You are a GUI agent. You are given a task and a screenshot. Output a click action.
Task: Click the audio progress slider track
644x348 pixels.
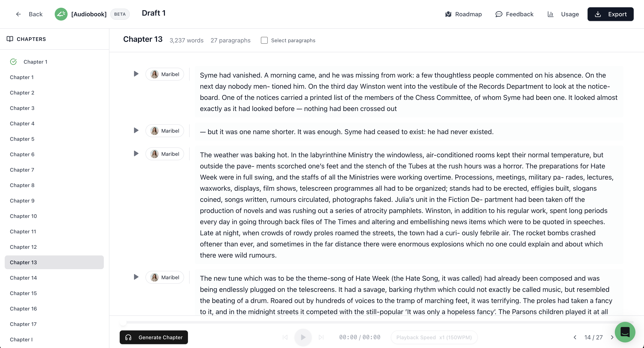click(375, 322)
